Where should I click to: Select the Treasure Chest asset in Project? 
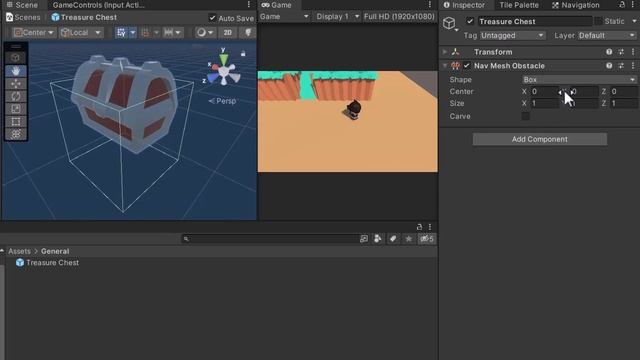[x=47, y=263]
